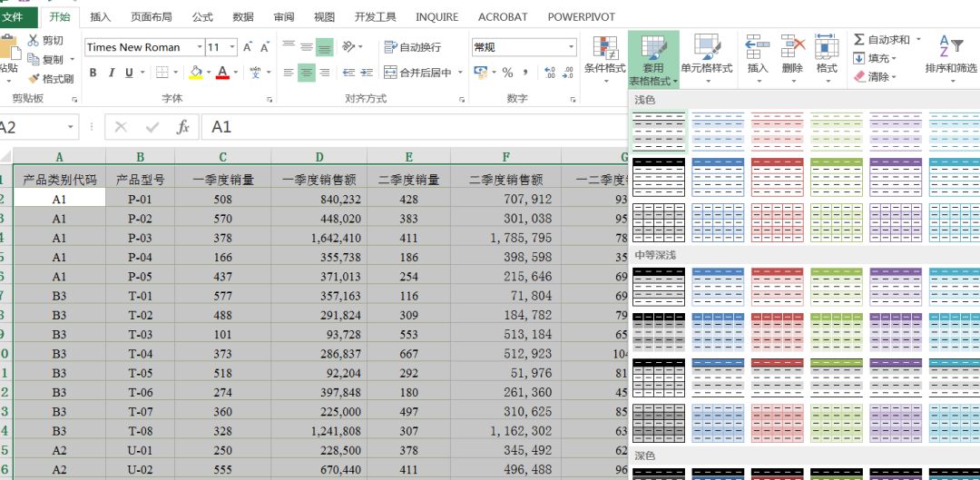Apply percent style (%)
This screenshot has width=980, height=480.
point(507,73)
